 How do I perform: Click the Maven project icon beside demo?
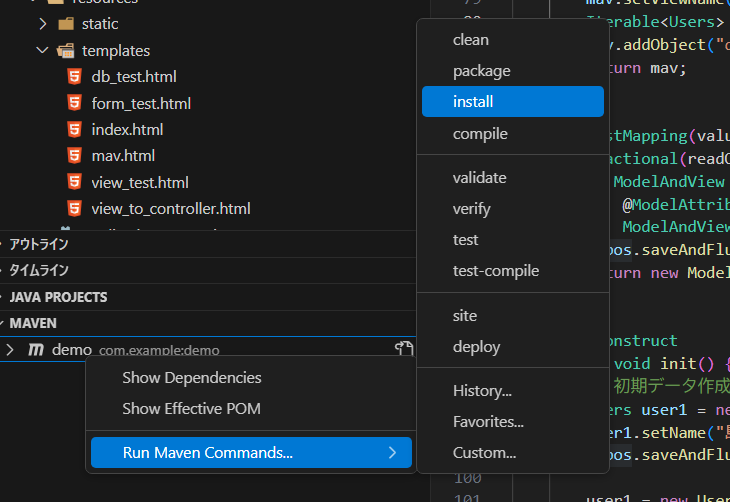[36, 350]
